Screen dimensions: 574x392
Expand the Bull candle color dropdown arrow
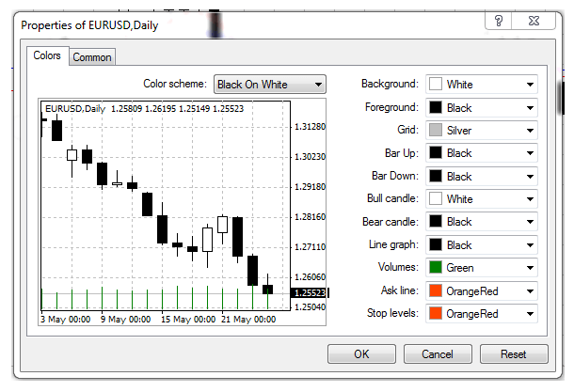coord(530,199)
